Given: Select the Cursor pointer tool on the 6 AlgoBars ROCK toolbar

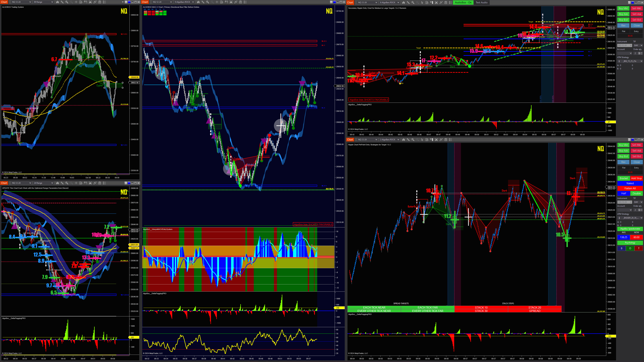Looking at the screenshot, I should click(422, 3).
